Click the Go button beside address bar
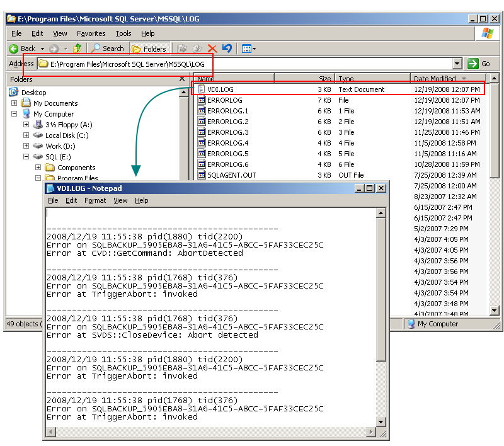 479,64
